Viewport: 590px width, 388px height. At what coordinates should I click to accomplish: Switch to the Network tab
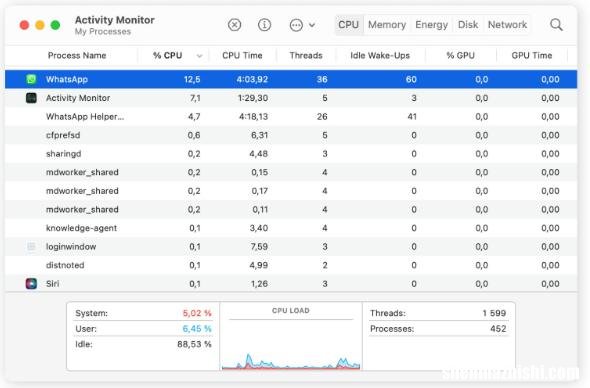507,25
